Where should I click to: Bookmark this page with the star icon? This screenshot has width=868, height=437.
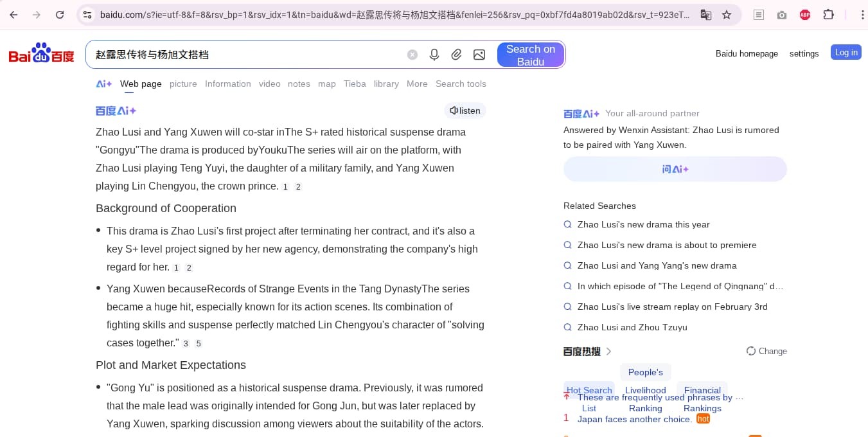point(727,15)
